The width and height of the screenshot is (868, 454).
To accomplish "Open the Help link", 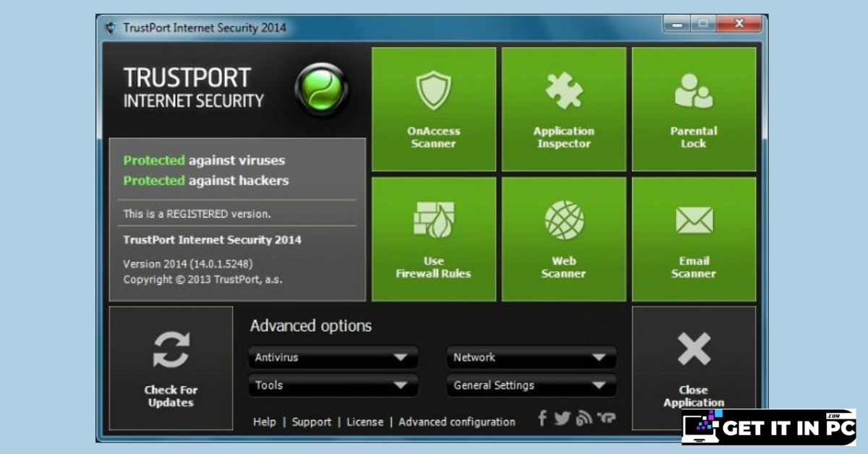I will click(x=265, y=422).
